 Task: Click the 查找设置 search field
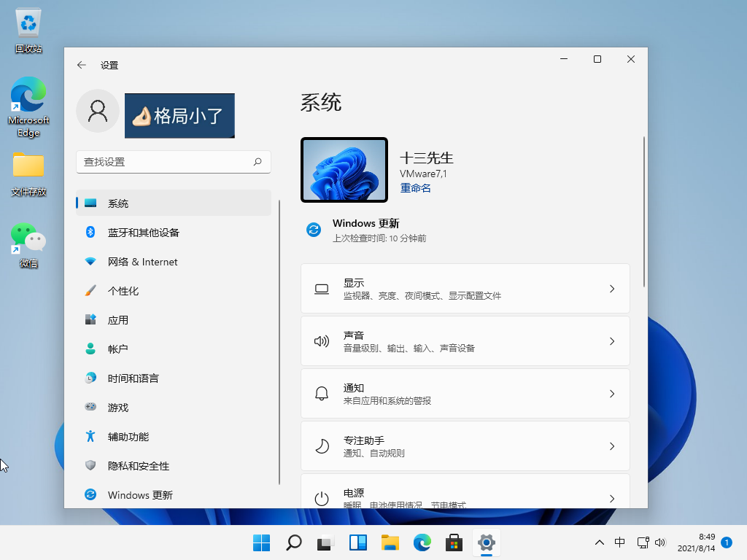173,162
